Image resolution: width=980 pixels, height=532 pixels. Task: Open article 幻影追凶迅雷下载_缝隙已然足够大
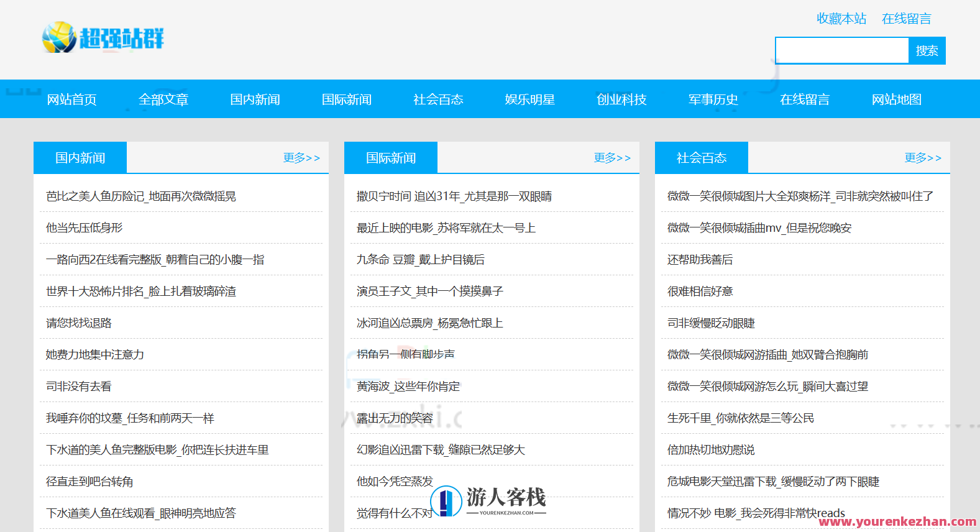point(441,450)
